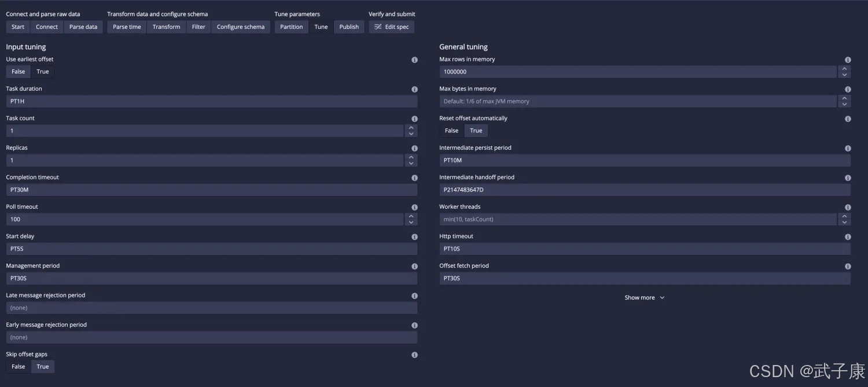Viewport: 868px width, 387px height.
Task: Click the info icon for Offset fetch period
Action: point(848,267)
